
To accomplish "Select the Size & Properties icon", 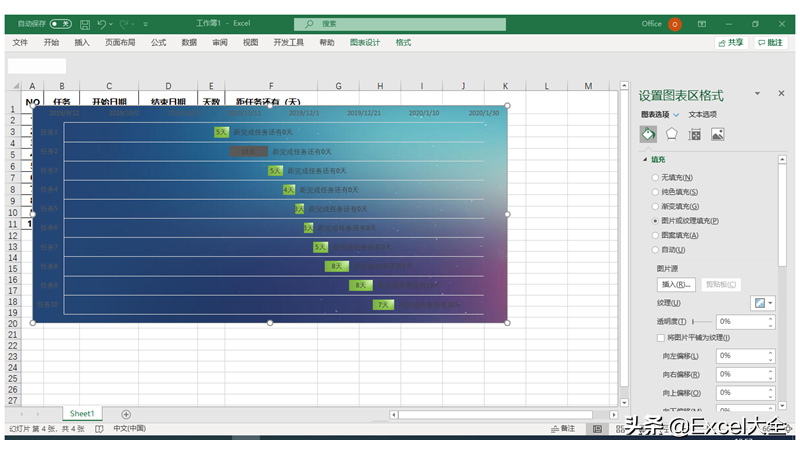I will pos(694,134).
